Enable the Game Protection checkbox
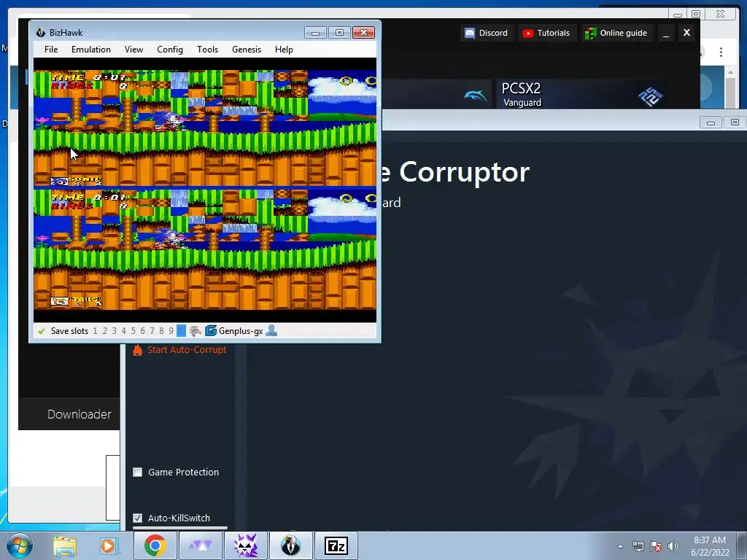 point(138,472)
